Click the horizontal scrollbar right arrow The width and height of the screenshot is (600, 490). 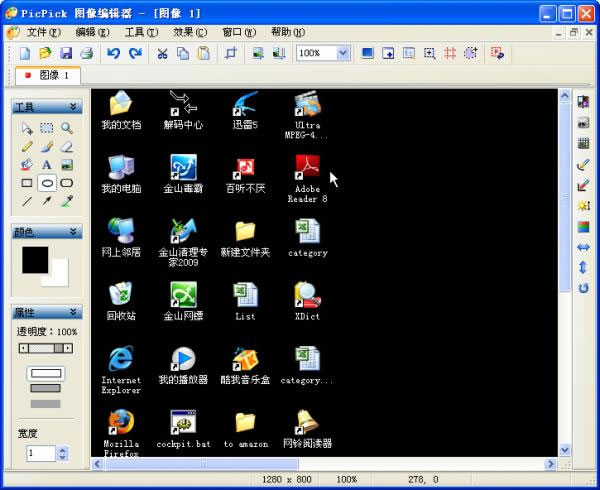pos(551,464)
